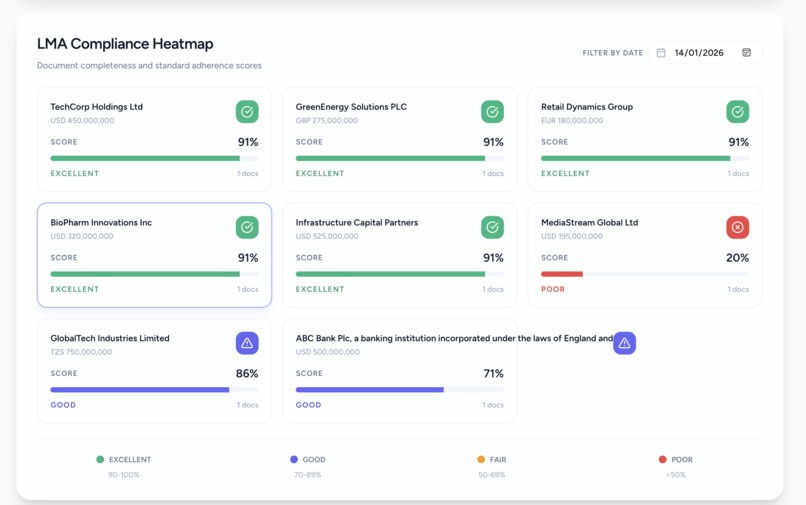Image resolution: width=806 pixels, height=505 pixels.
Task: Open Retail Dynamics Group card title
Action: (587, 107)
